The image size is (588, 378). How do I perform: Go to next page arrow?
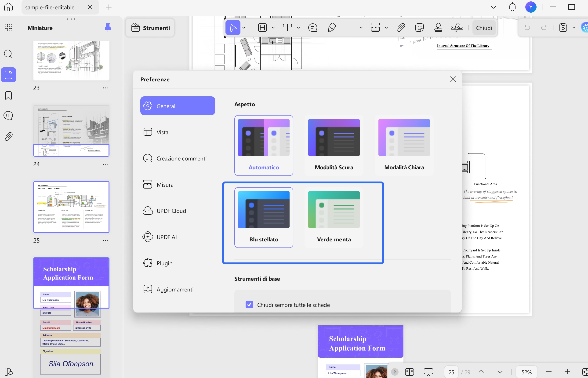click(x=500, y=372)
